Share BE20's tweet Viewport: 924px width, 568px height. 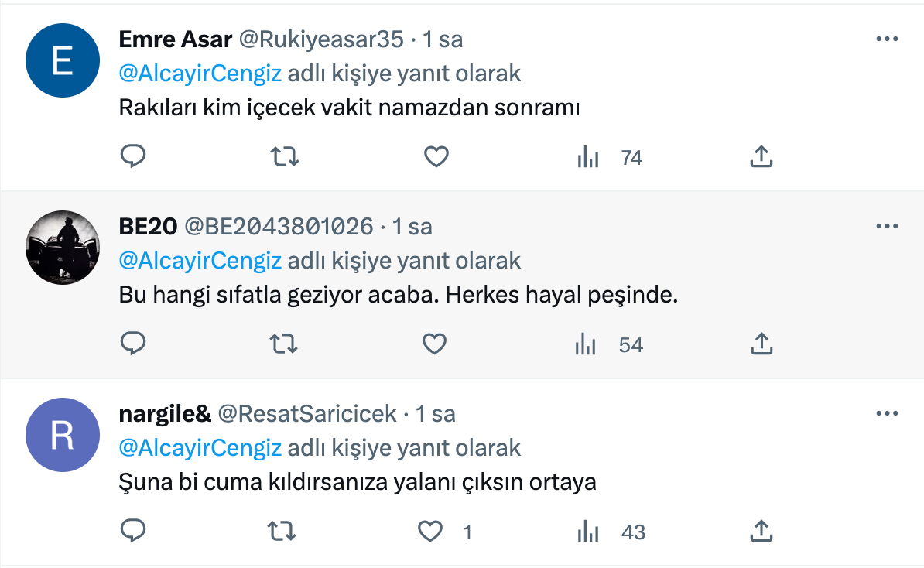[761, 344]
